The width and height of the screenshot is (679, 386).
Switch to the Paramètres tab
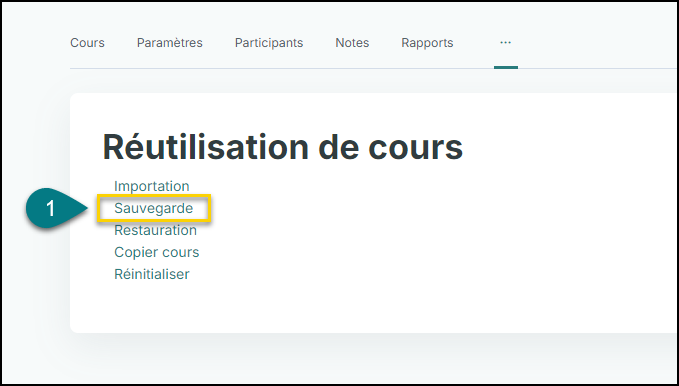click(x=170, y=43)
